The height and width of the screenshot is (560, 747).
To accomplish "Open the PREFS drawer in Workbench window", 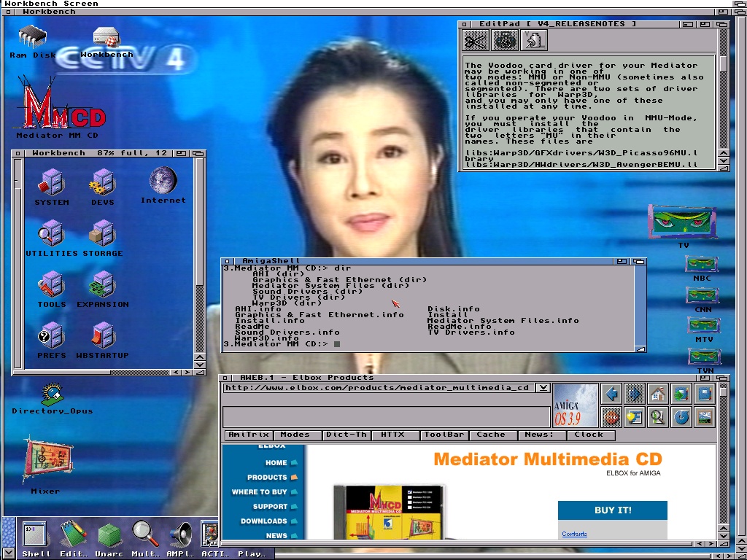I will (x=52, y=337).
